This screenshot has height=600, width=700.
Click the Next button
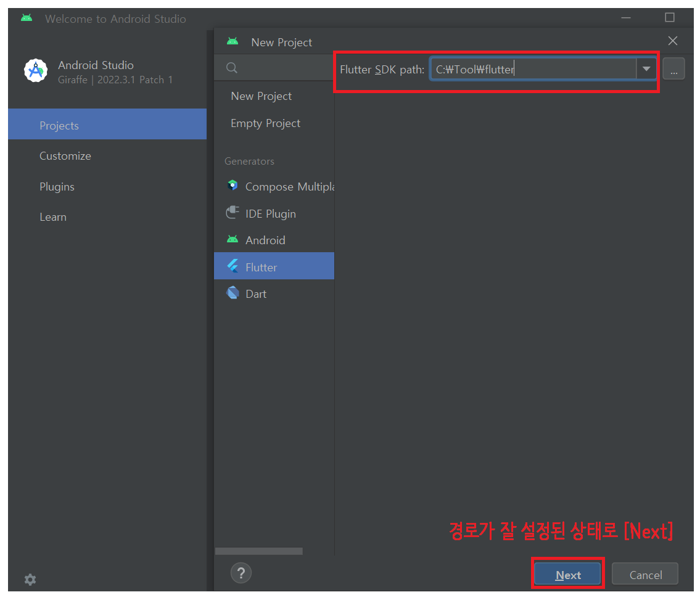click(568, 575)
